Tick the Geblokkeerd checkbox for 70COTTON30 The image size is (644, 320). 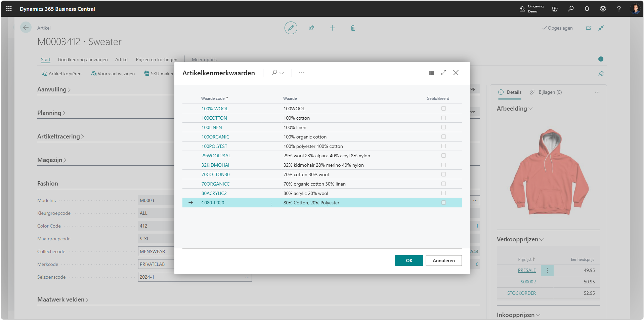tap(443, 174)
